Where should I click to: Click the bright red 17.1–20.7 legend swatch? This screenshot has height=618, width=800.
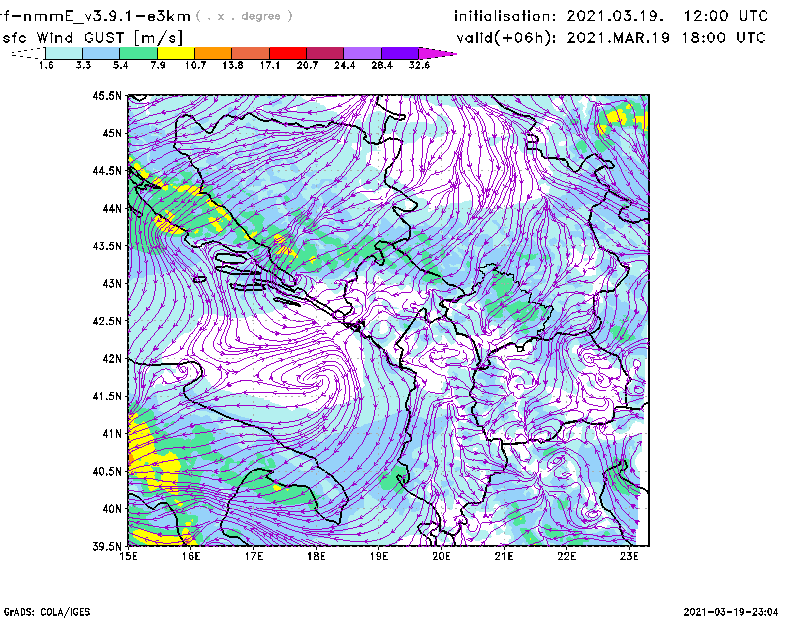[288, 53]
